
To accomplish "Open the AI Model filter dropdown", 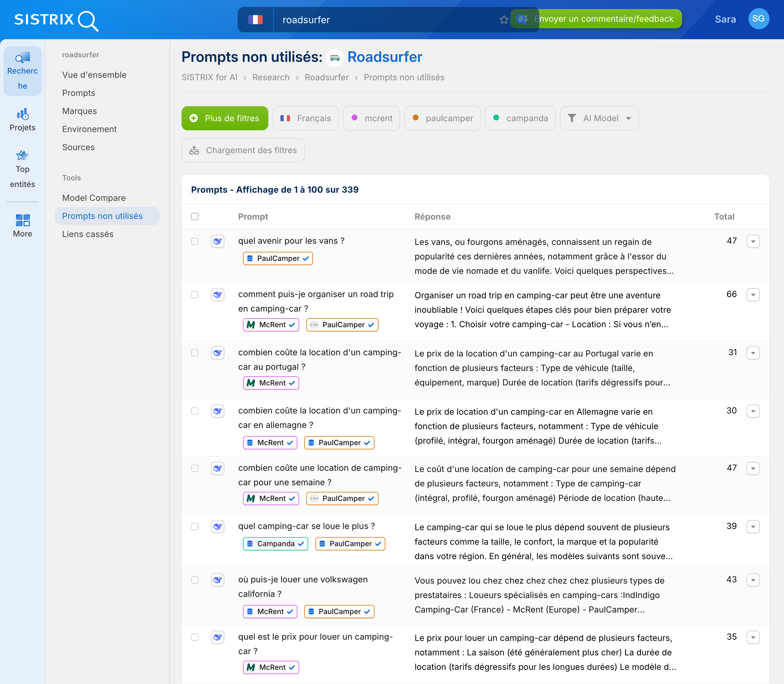I will click(x=599, y=118).
